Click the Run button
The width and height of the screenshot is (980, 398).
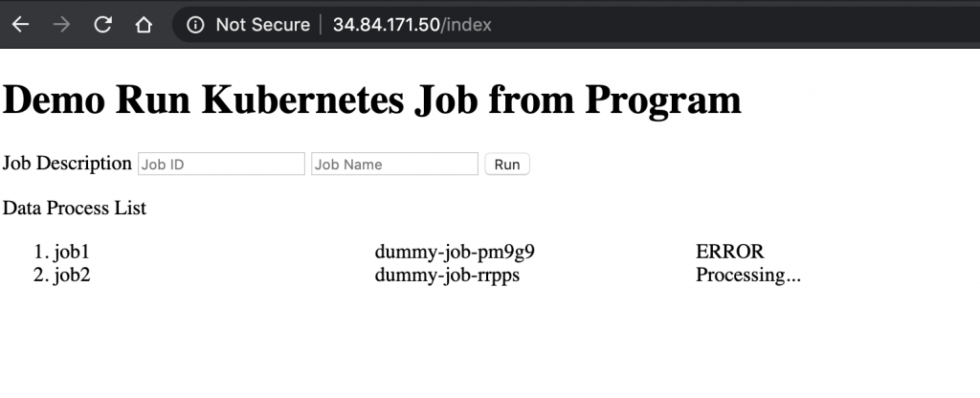click(507, 164)
